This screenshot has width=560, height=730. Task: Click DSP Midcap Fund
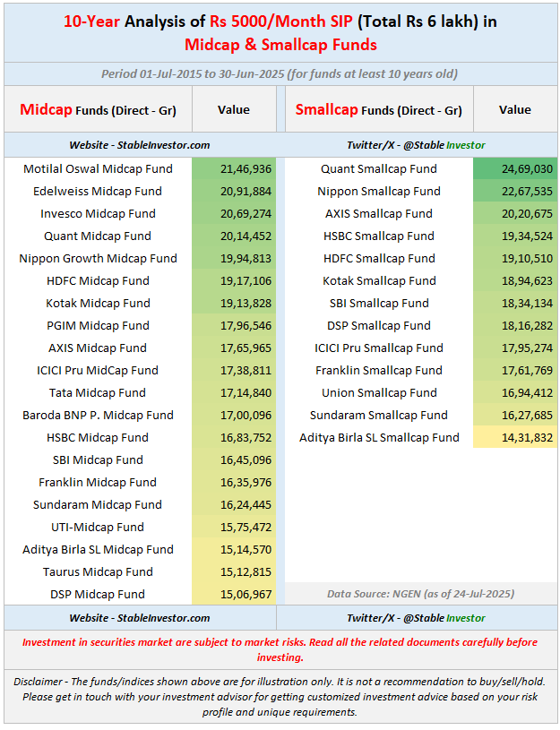coord(98,594)
